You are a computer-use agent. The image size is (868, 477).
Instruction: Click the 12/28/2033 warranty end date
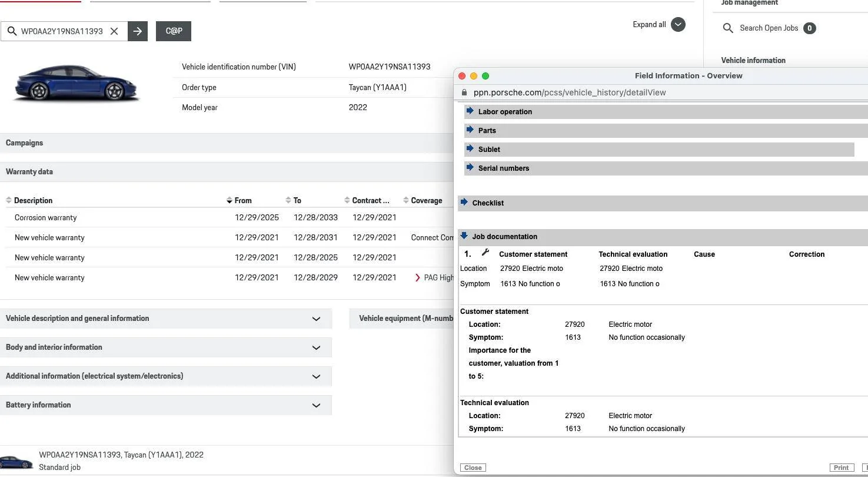coord(316,218)
